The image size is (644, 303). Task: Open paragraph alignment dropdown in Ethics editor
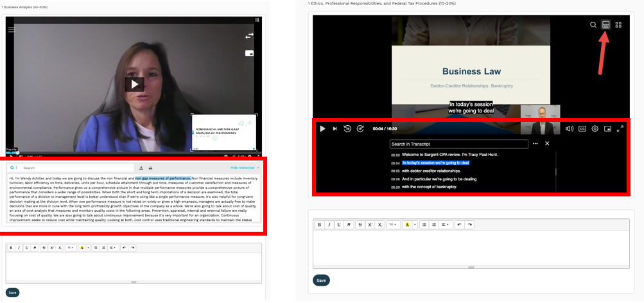446,225
